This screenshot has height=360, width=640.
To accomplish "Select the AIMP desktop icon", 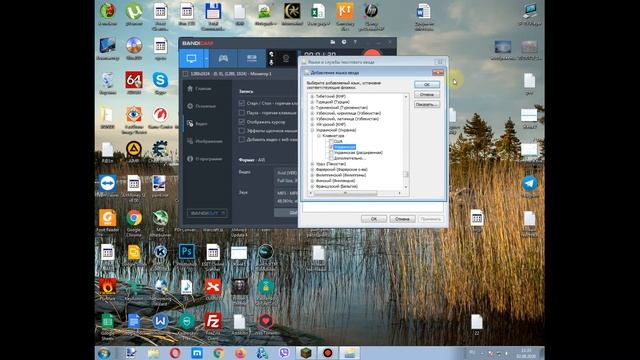I will click(x=134, y=151).
